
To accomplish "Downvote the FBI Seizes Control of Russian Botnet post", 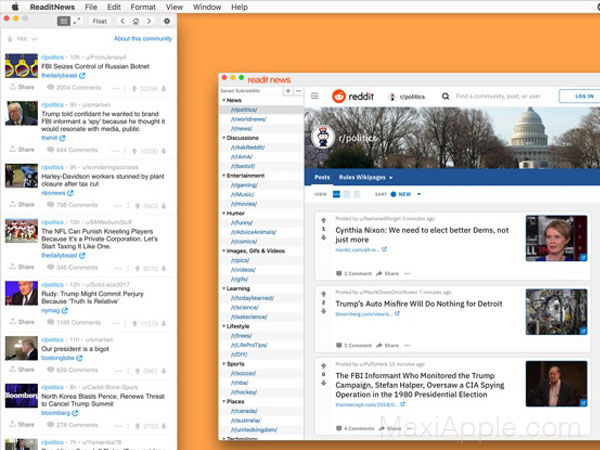I will tap(164, 88).
